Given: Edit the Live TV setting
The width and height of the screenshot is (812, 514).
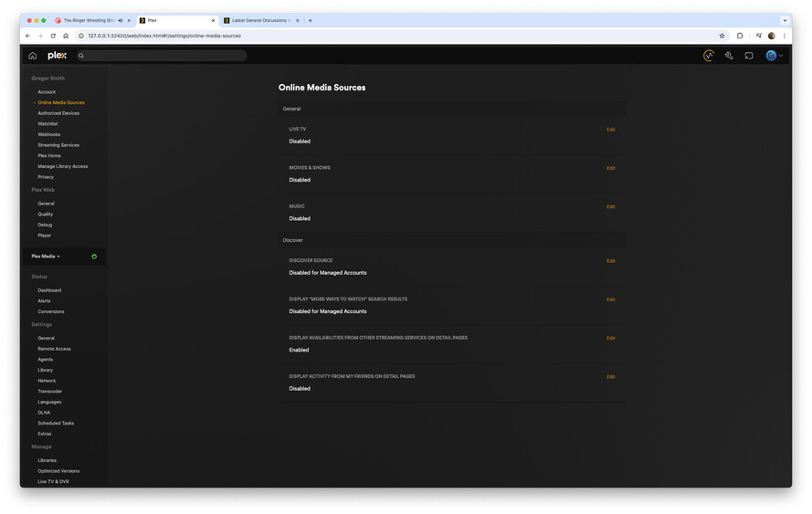Looking at the screenshot, I should tap(610, 130).
